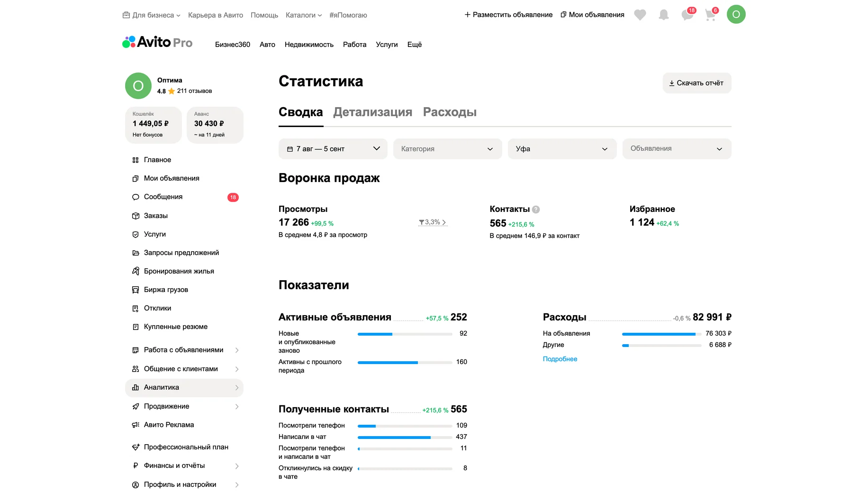Click the 211 отзывов rating text
868x493 pixels.
tap(194, 91)
